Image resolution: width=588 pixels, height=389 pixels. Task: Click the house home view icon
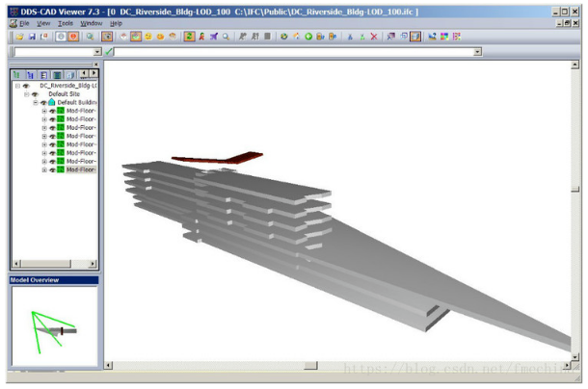(296, 37)
